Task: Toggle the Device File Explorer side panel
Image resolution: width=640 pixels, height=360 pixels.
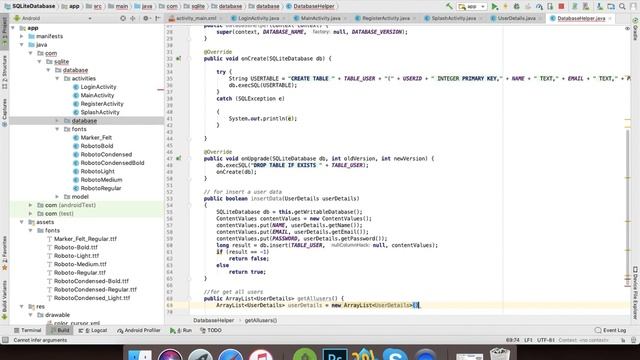Action: click(x=636, y=293)
